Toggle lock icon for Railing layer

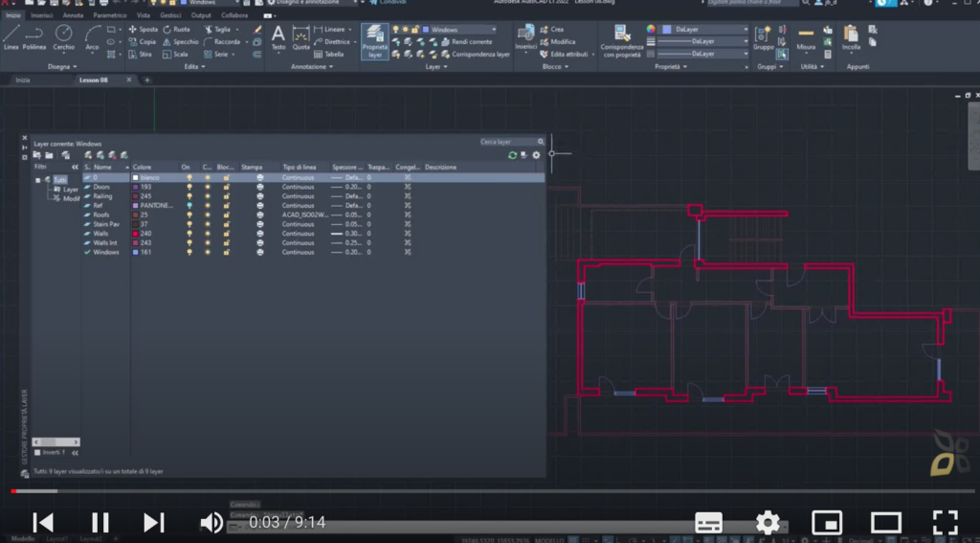226,196
